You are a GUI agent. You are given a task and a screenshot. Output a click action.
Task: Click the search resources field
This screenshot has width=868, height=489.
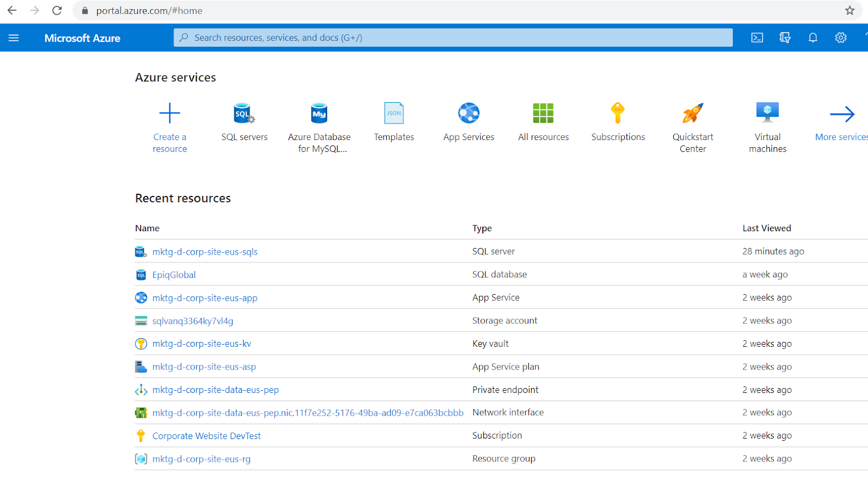click(453, 37)
